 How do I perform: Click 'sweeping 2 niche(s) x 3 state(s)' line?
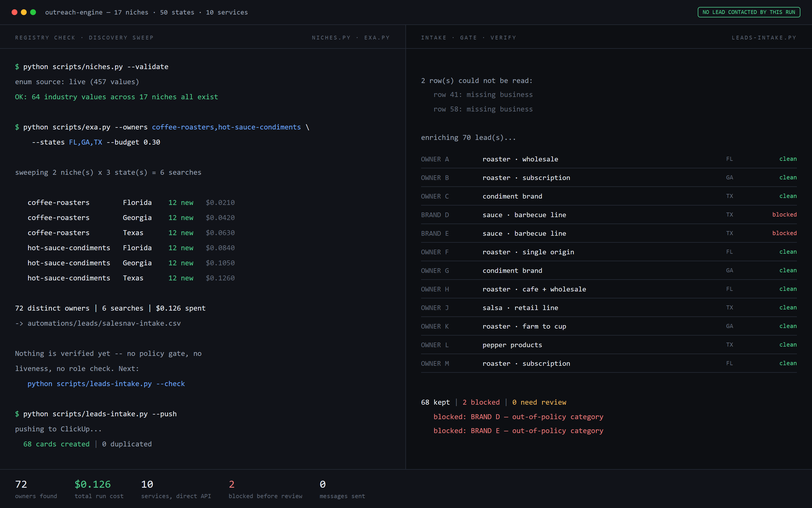pyautogui.click(x=108, y=172)
